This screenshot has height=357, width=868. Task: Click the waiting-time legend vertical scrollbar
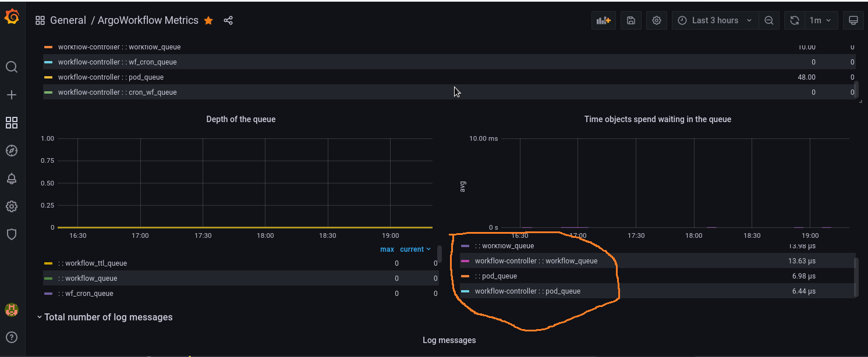tap(856, 277)
